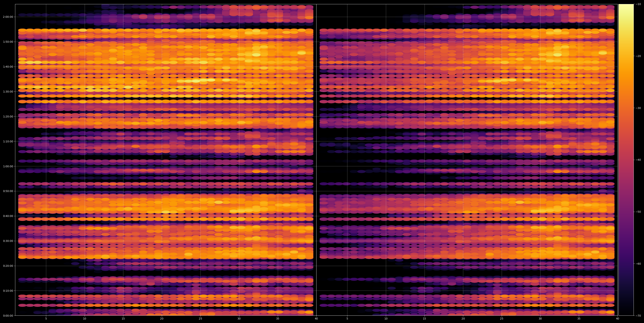644x323 pixels.
Task: Click x-axis label 35 under the left heatmap
Action: (278, 319)
